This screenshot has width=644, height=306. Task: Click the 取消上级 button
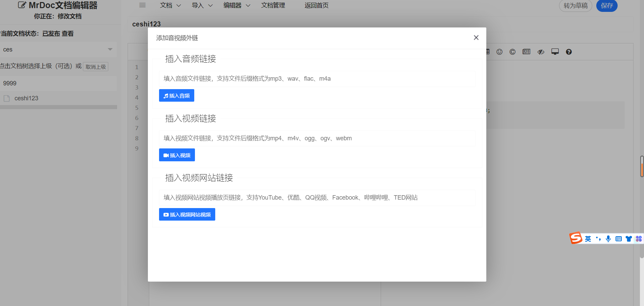pos(96,67)
